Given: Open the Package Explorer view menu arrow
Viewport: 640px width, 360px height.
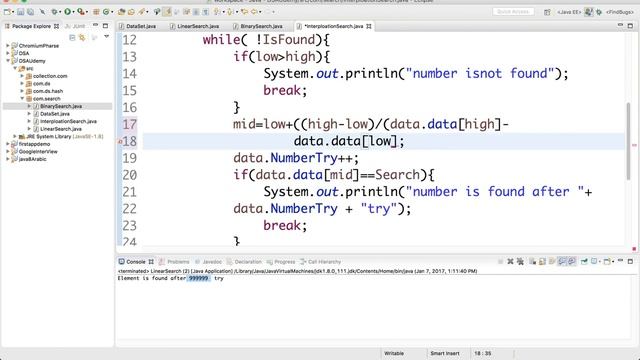Looking at the screenshot, I should tap(107, 37).
